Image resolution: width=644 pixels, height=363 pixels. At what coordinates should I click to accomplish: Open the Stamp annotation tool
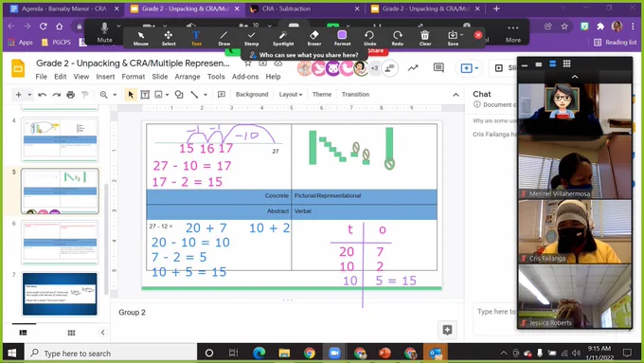[251, 38]
